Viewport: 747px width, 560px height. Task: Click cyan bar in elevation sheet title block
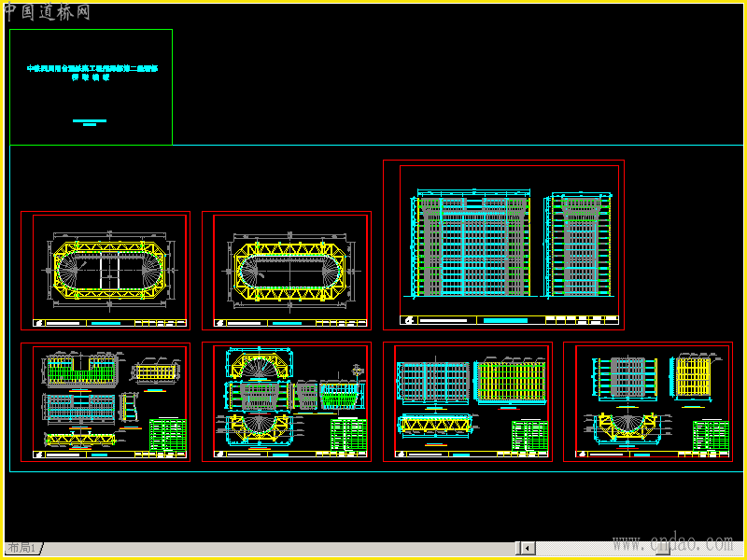click(x=505, y=320)
